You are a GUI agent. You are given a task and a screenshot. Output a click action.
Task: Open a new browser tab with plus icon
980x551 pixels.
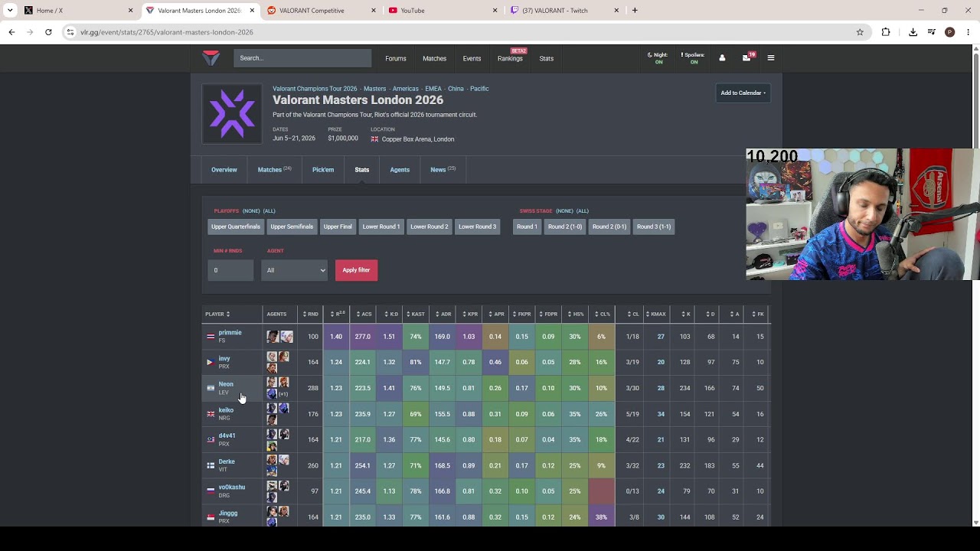(x=635, y=11)
